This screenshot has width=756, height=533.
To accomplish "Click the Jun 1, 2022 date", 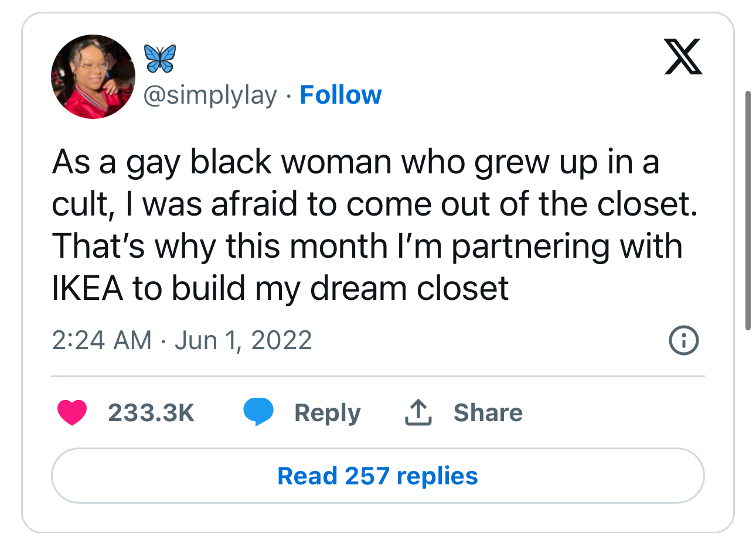I will click(x=243, y=340).
